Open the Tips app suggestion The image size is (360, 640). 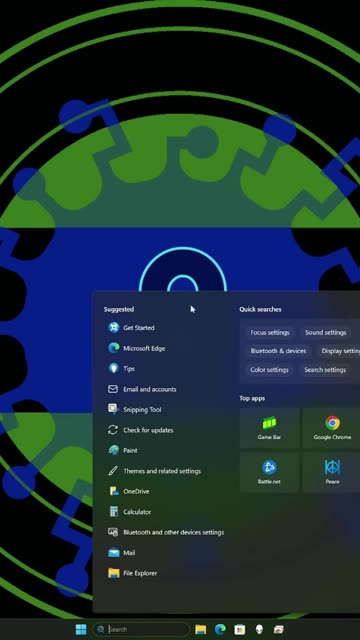[x=121, y=369]
